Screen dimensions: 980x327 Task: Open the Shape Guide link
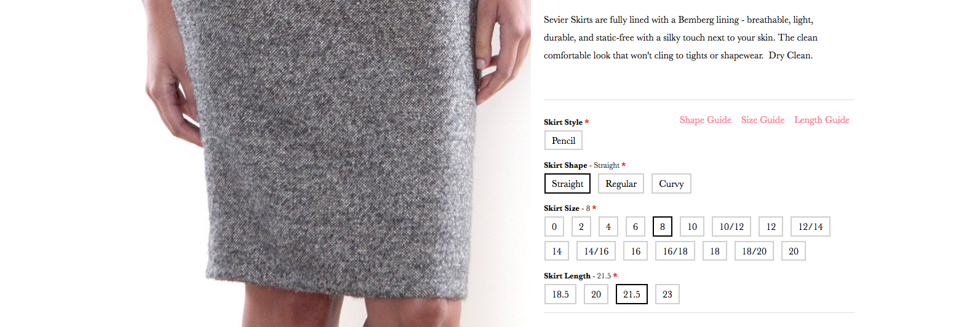705,120
